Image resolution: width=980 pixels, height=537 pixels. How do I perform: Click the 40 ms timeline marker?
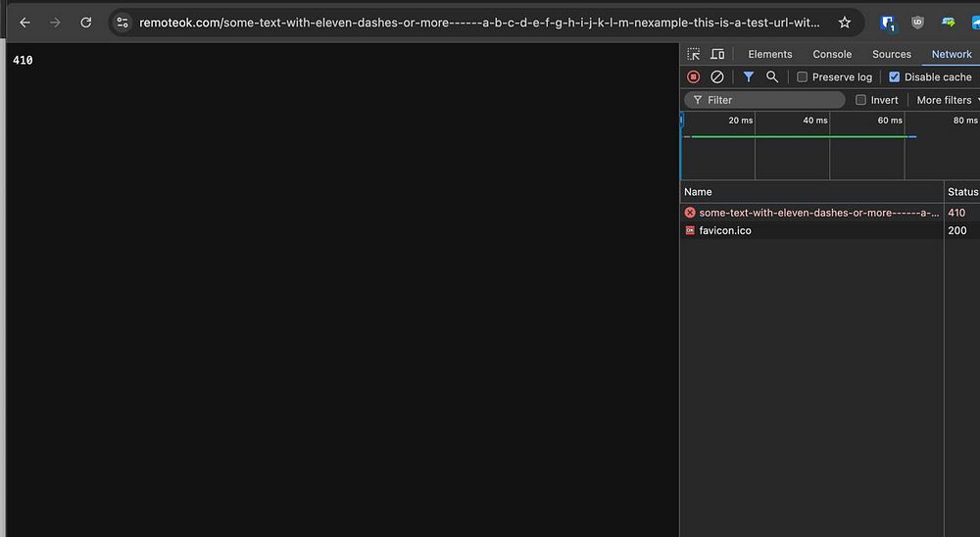(815, 120)
